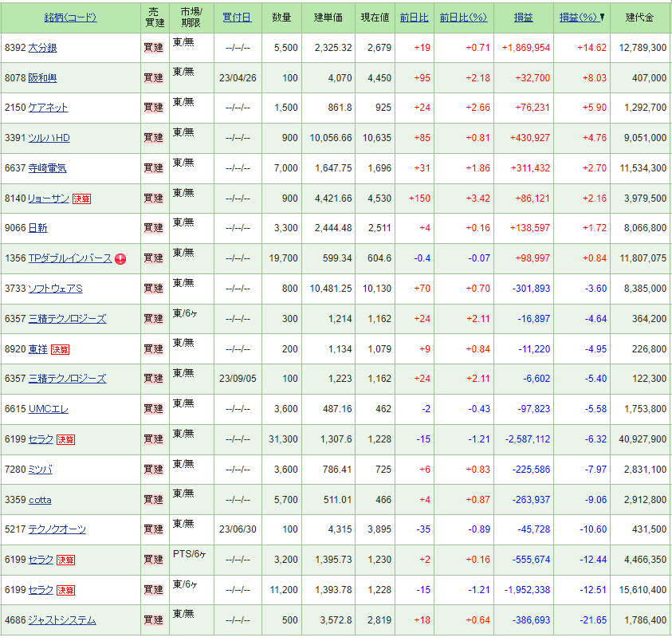Select the 現在値 column header

tap(375, 18)
